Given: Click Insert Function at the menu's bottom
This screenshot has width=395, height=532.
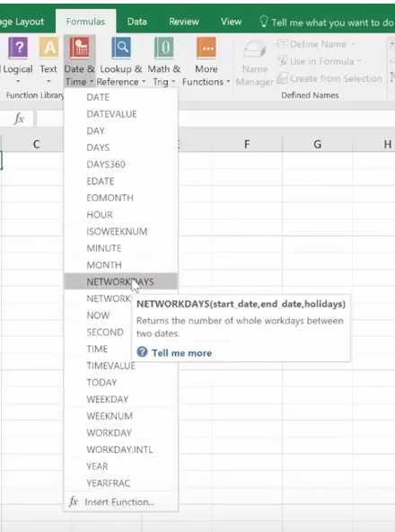Looking at the screenshot, I should click(x=120, y=501).
